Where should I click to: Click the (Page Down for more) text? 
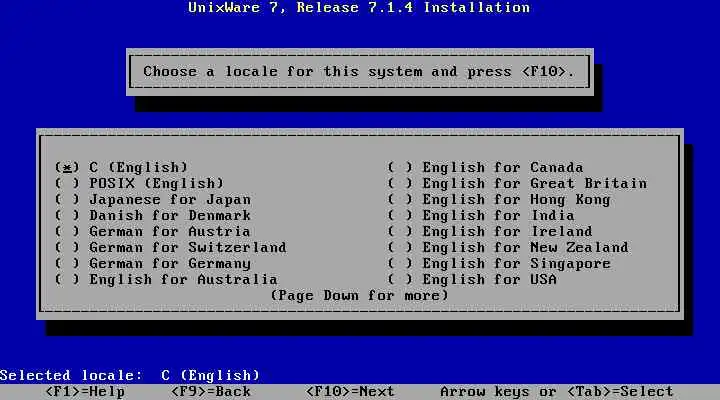tap(359, 295)
